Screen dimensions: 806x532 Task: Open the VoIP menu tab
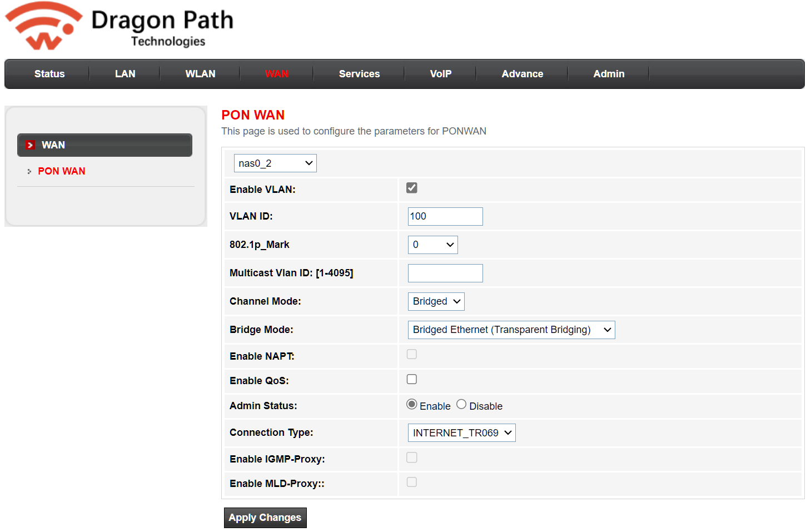tap(440, 74)
